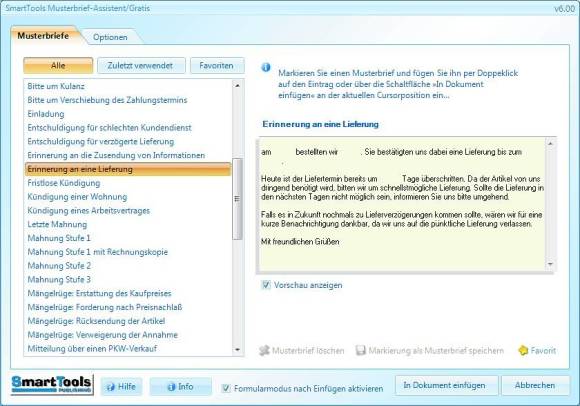Switch to the Optionen tab
The image size is (580, 406).
click(x=110, y=37)
